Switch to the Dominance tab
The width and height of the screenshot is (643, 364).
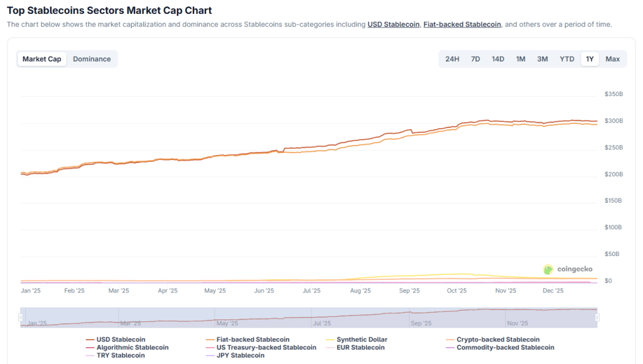click(92, 59)
